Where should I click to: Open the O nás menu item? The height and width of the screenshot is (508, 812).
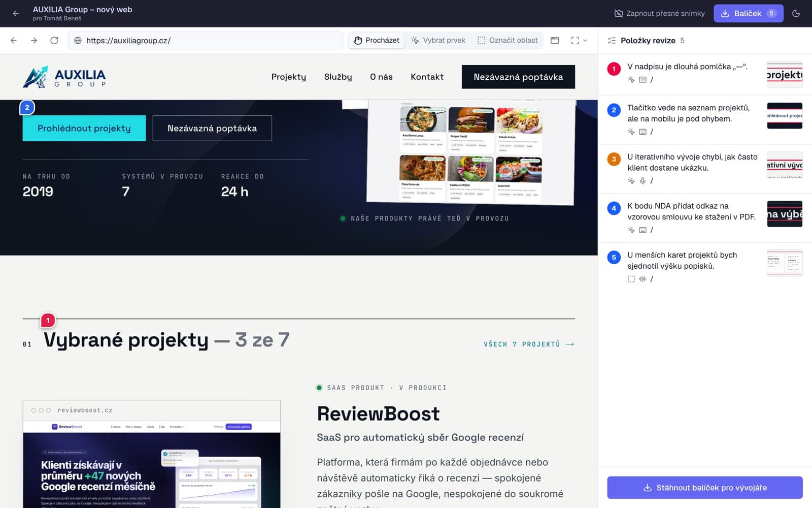(x=381, y=77)
